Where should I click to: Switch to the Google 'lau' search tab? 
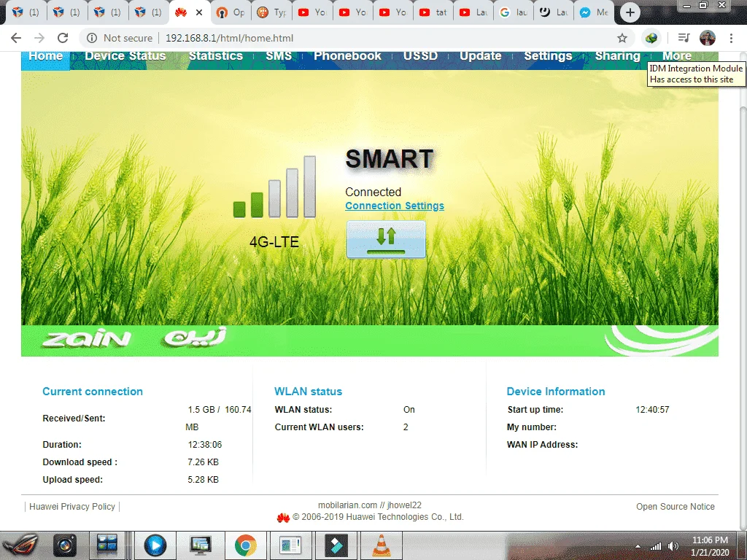[x=514, y=12]
